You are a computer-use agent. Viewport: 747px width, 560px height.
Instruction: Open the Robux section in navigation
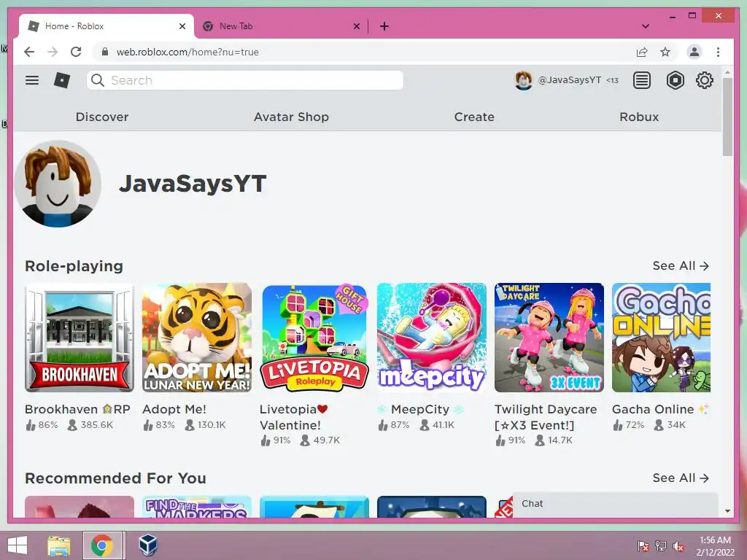tap(639, 117)
